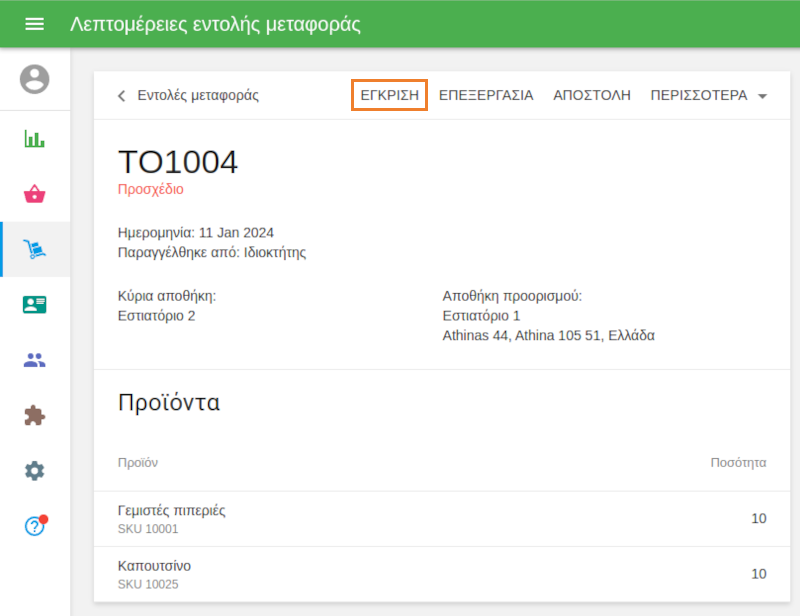Click the back chevron beside Εντολές μεταφοράς
This screenshot has height=616, width=800.
[121, 95]
